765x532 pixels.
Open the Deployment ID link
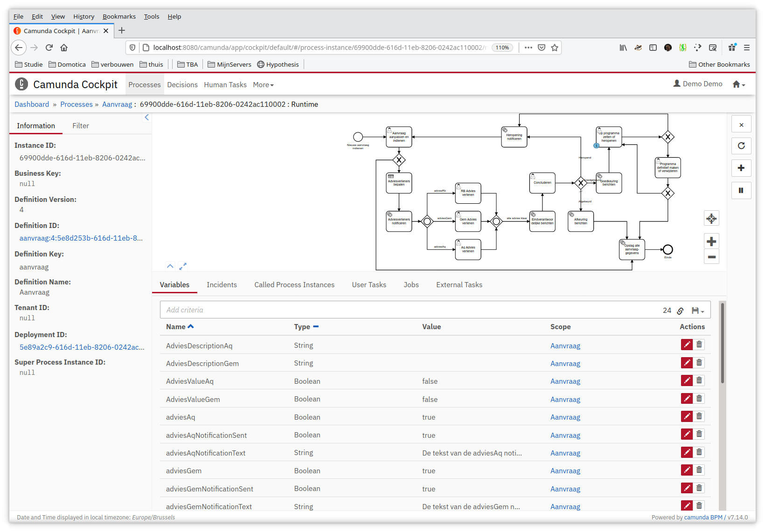click(82, 347)
